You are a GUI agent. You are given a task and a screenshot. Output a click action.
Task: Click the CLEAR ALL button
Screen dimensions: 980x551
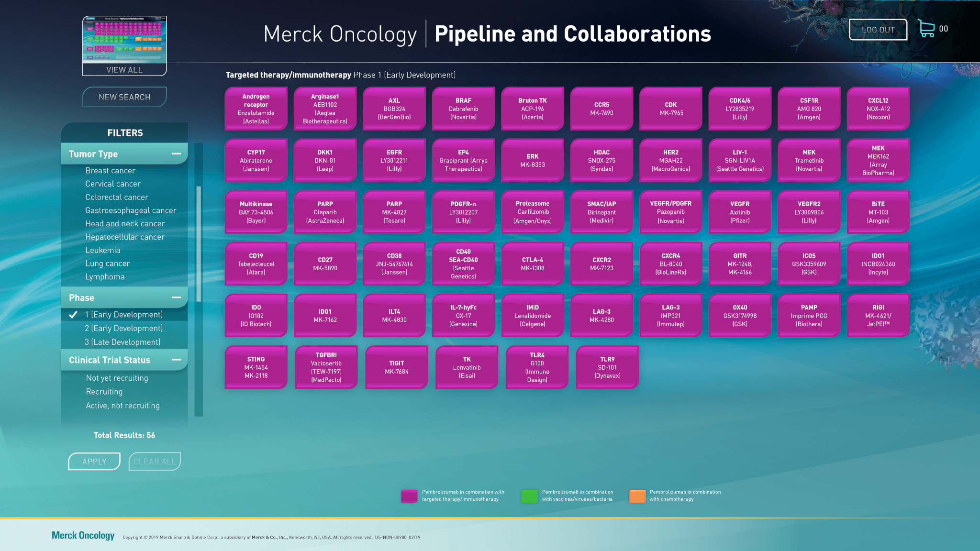155,462
